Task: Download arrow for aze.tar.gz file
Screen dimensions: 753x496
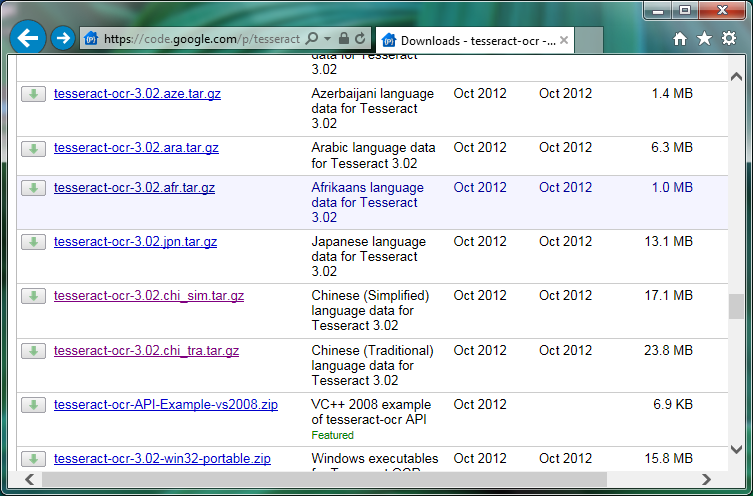Action: (34, 94)
